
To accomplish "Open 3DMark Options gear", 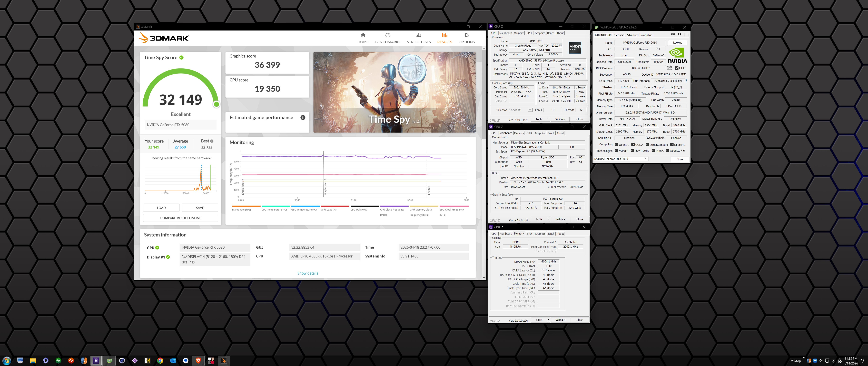I will [466, 35].
